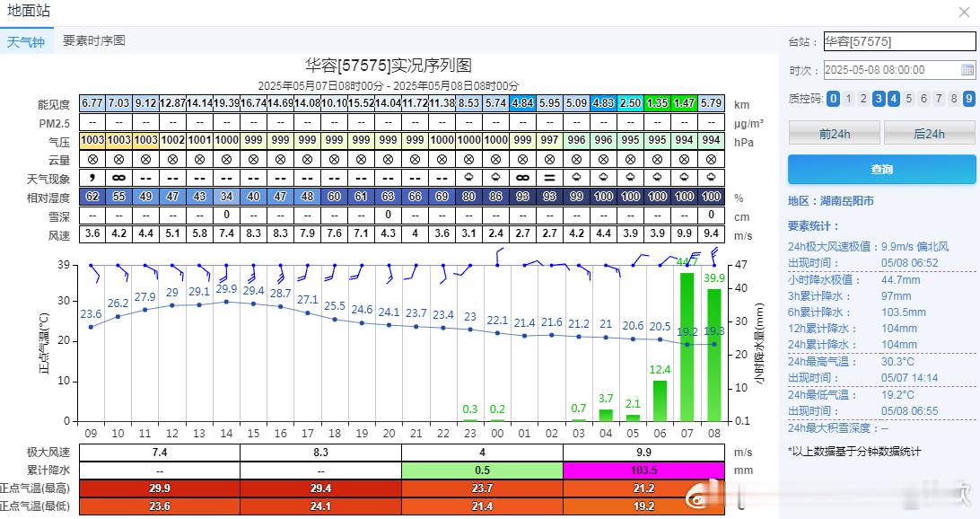Screen dimensions: 980x519
Task: Toggle quality control code 6
Action: point(923,98)
